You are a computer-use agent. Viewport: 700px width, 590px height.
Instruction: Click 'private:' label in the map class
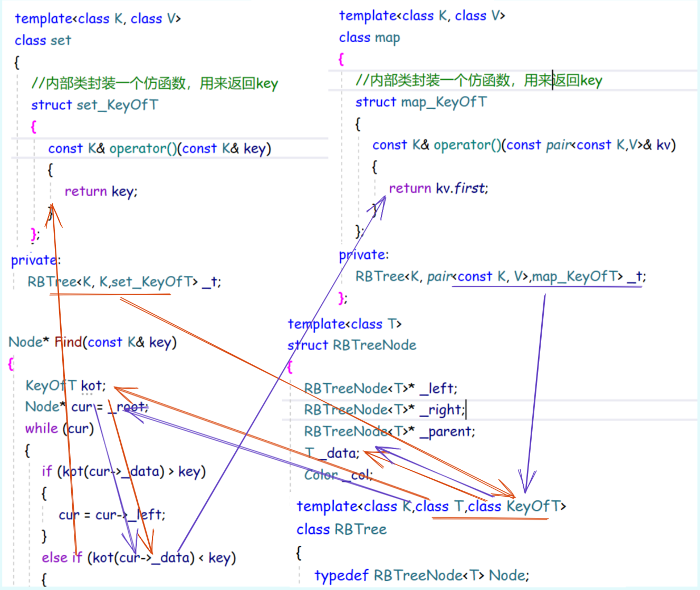363,255
